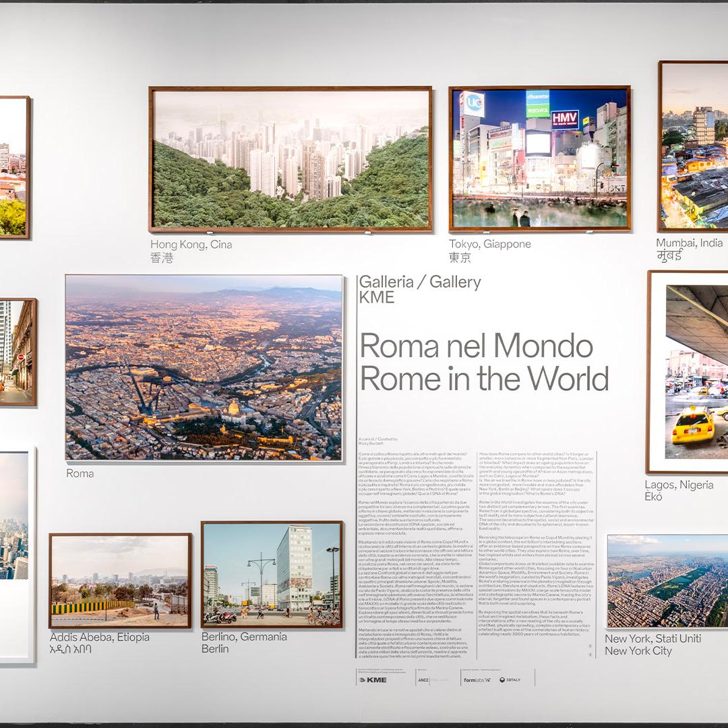This screenshot has width=728, height=728.
Task: Click the 'Berlin' caption below Berlino, Germania
Action: point(214,648)
